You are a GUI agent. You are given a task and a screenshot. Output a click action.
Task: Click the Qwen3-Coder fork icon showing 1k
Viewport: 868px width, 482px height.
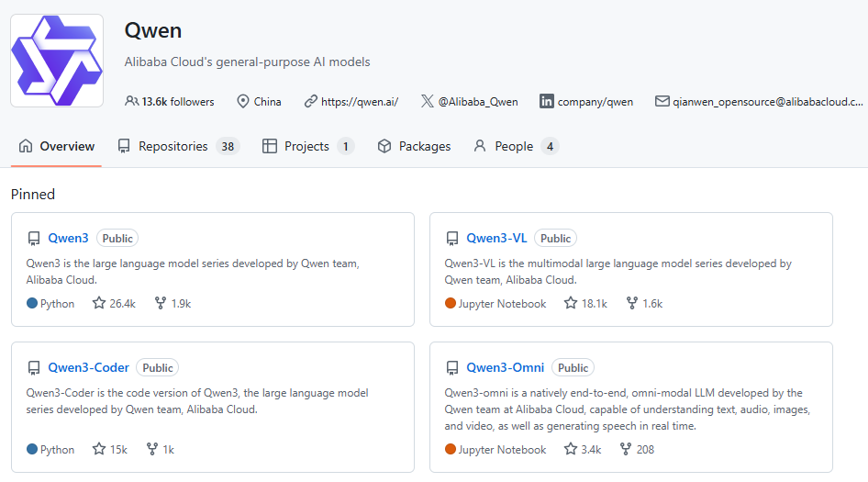[151, 449]
